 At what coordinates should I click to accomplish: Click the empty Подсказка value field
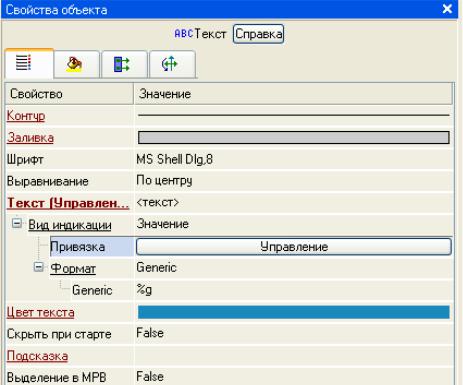click(294, 356)
